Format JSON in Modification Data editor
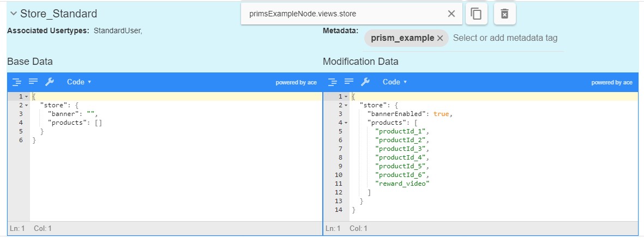 tap(333, 82)
